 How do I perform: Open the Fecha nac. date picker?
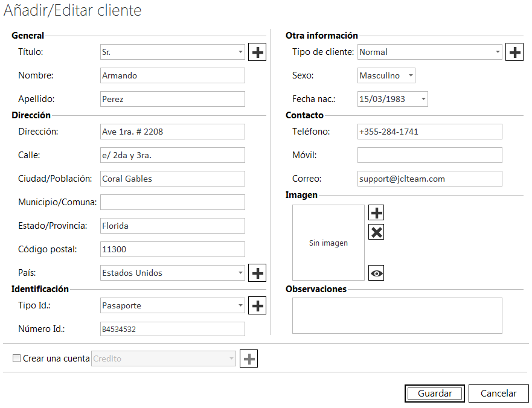[423, 99]
